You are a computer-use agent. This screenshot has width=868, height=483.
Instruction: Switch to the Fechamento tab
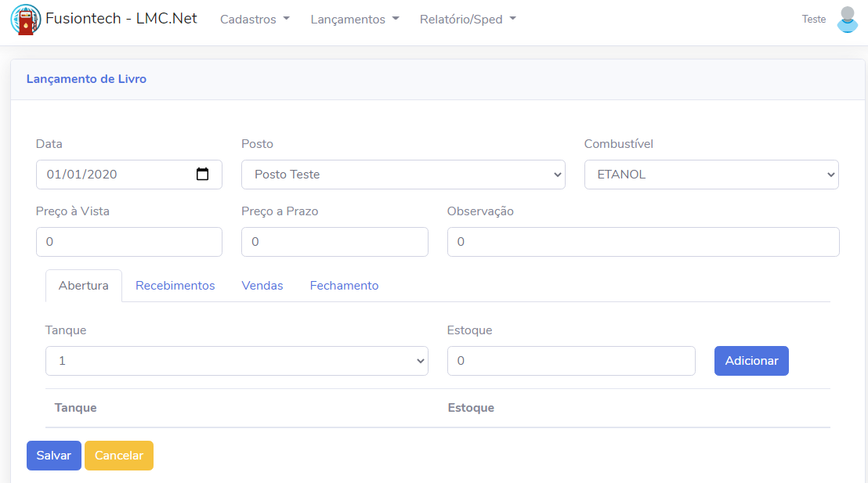point(345,286)
